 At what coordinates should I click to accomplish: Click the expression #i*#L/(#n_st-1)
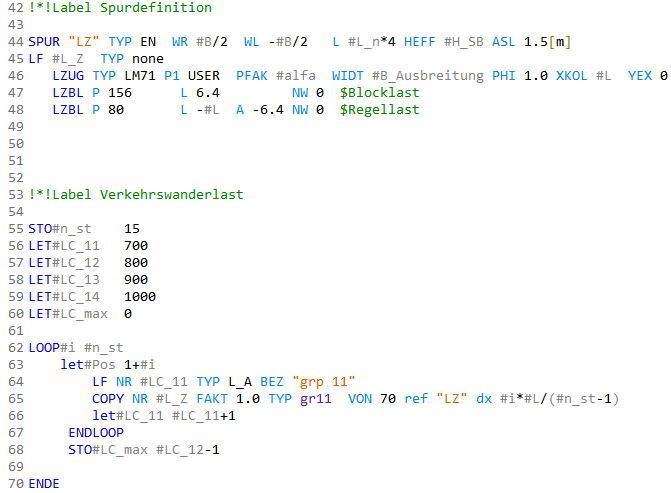tap(559, 399)
